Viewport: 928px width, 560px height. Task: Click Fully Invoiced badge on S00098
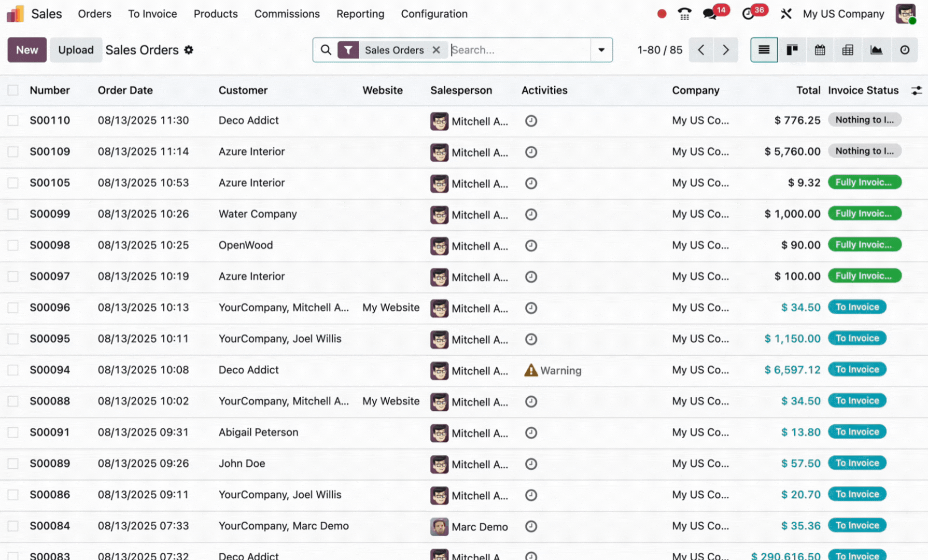[864, 245]
